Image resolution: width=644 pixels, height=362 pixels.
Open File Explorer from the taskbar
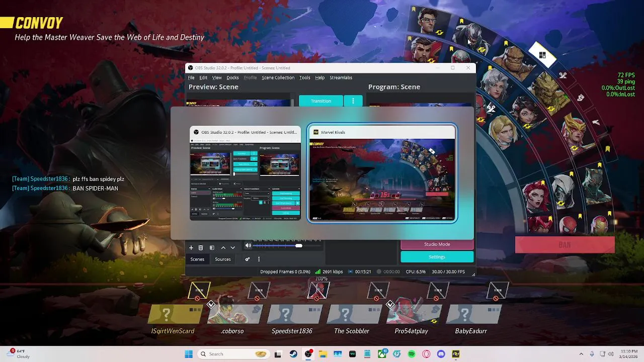click(x=323, y=354)
